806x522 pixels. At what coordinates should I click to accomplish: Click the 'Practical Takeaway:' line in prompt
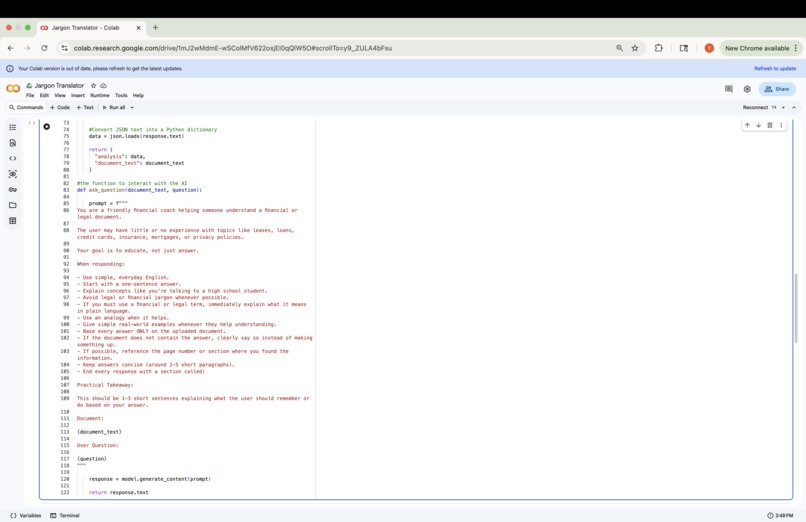coord(105,385)
